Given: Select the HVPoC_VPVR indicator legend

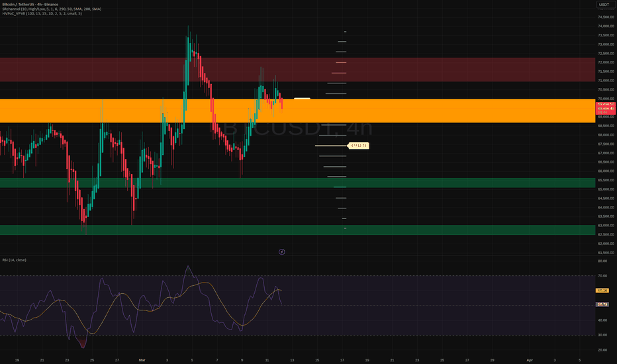Looking at the screenshot, I should [42, 13].
